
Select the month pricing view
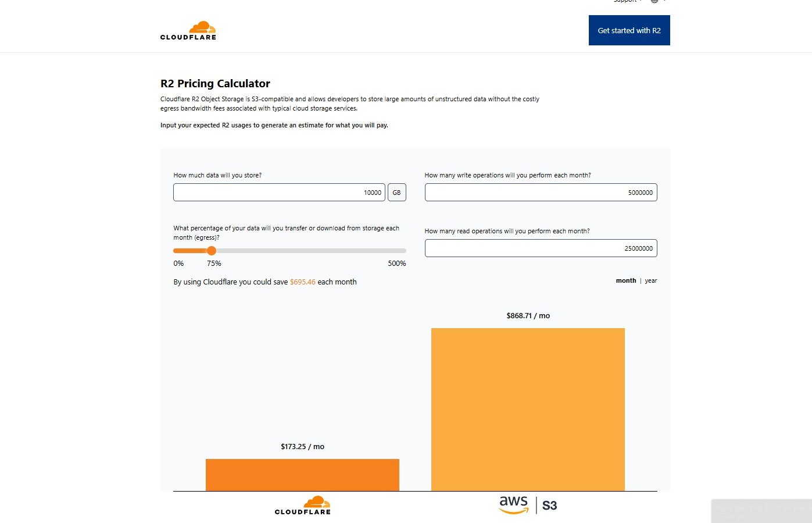point(626,280)
